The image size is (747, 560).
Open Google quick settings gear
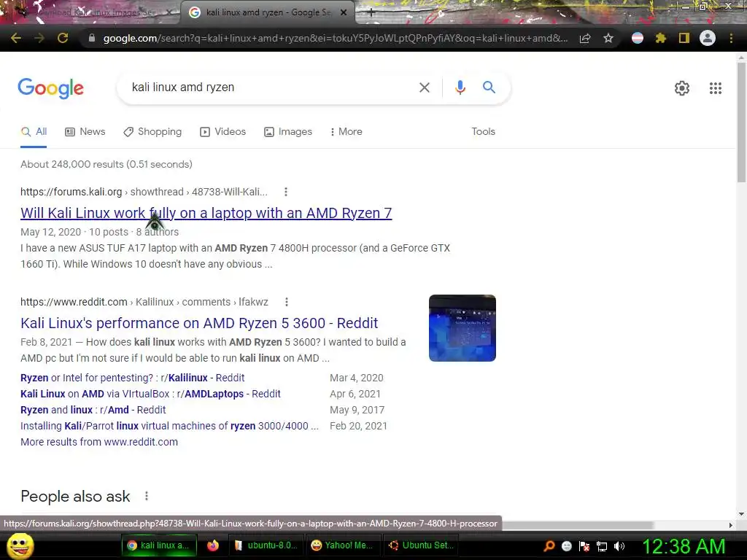682,88
